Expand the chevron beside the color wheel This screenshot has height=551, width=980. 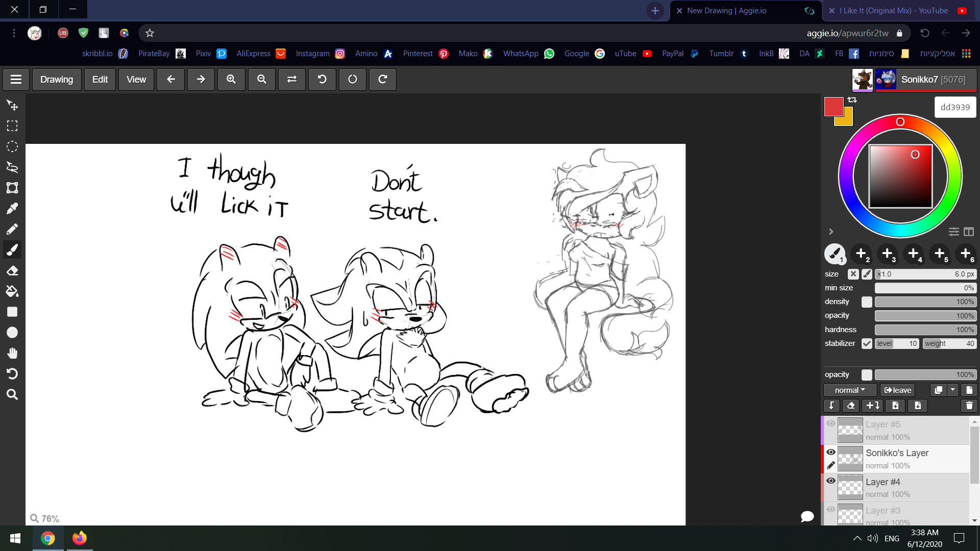coord(831,232)
